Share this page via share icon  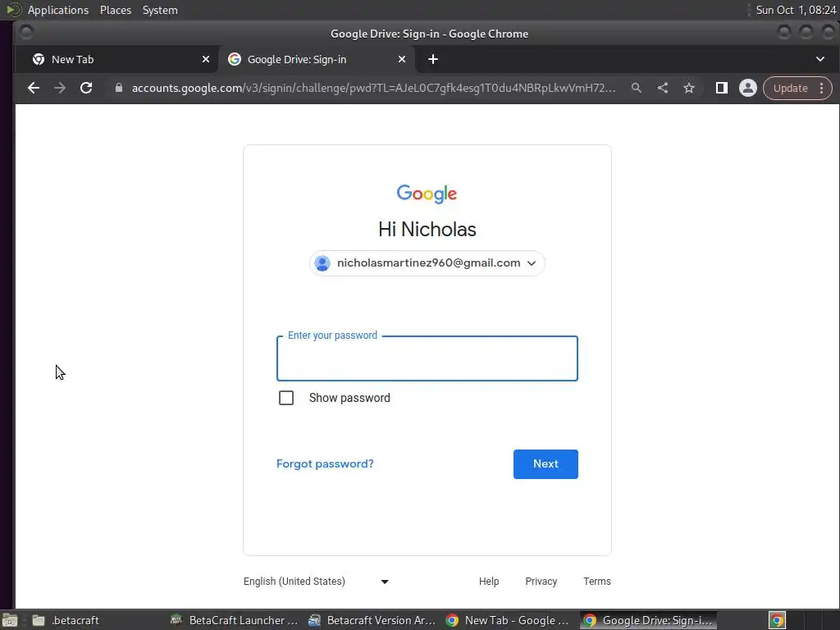click(x=663, y=88)
